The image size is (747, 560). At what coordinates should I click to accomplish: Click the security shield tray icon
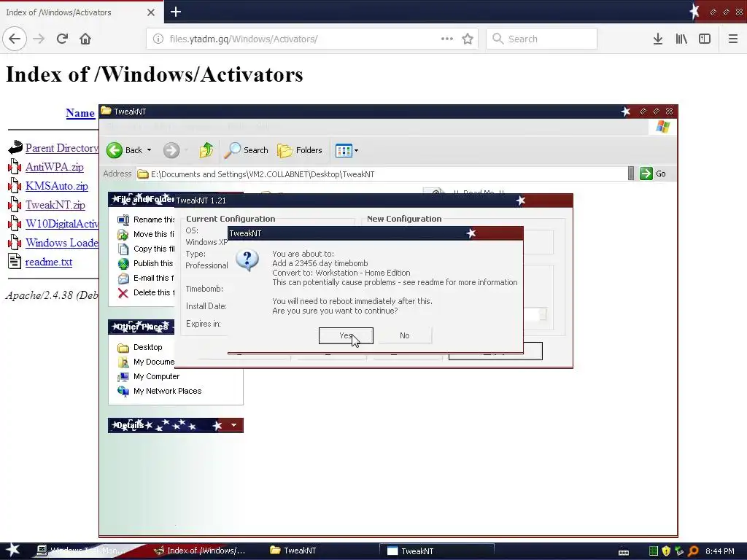[666, 551]
